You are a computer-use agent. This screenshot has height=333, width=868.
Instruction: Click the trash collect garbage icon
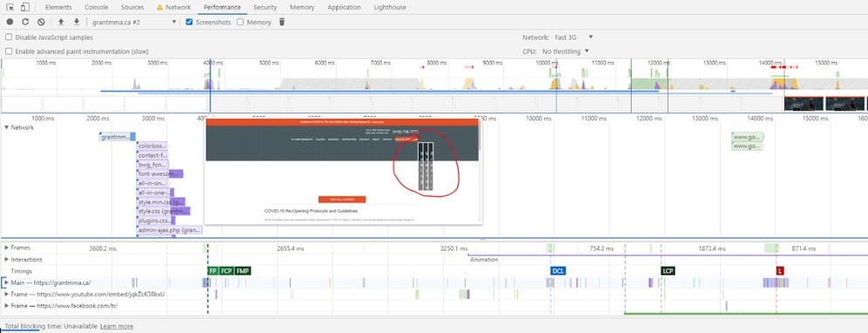[x=282, y=22]
